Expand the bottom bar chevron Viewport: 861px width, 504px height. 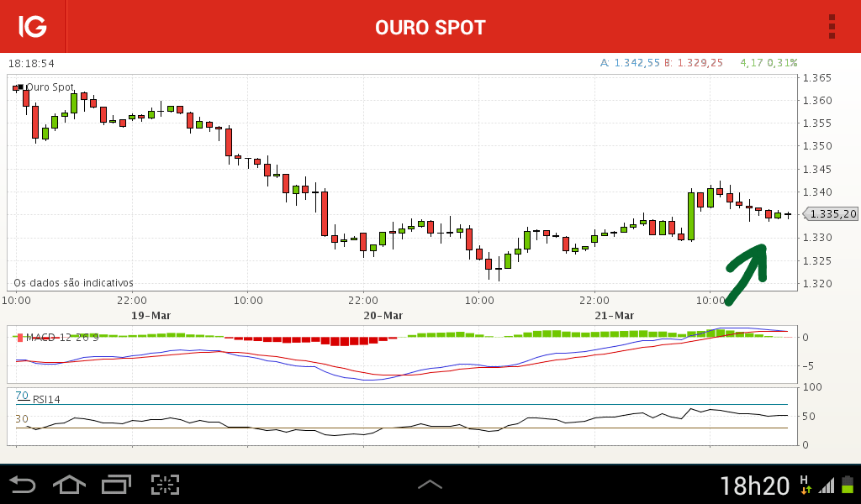click(430, 484)
